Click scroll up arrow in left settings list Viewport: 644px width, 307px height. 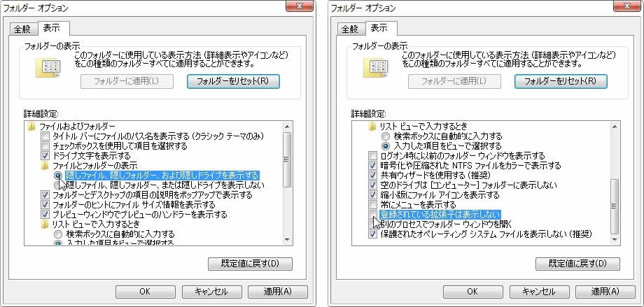pyautogui.click(x=287, y=127)
